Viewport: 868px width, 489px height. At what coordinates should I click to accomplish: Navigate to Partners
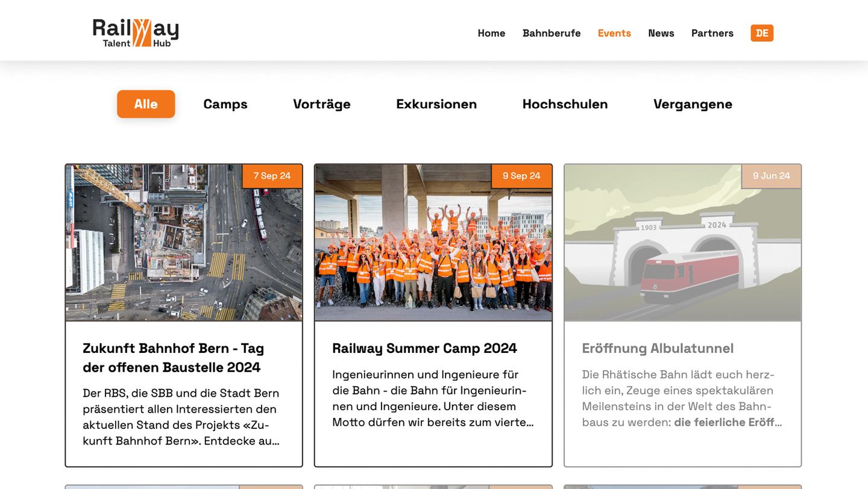[712, 33]
